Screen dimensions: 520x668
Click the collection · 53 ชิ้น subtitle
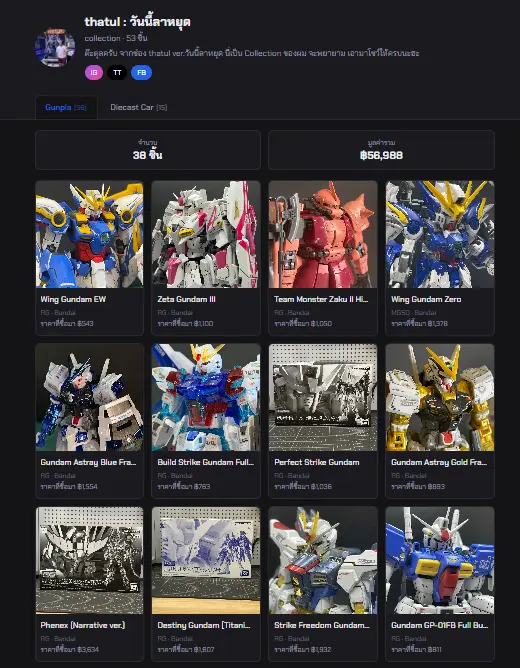coord(116,38)
